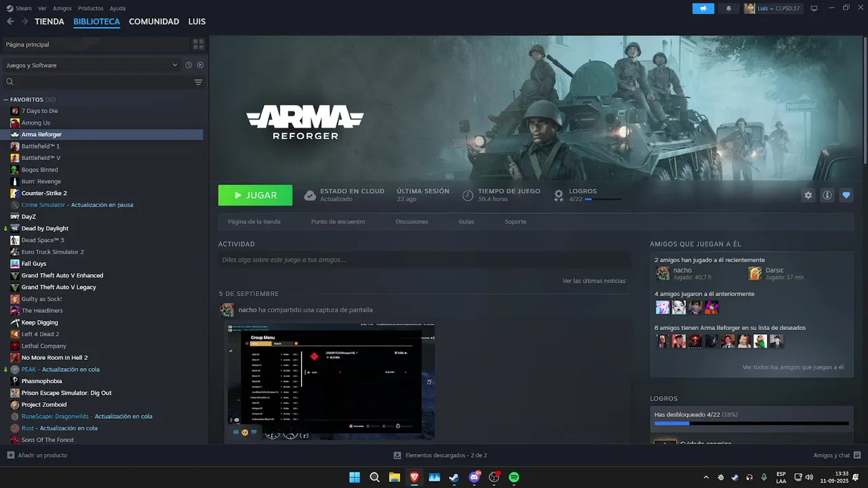Image resolution: width=868 pixels, height=488 pixels.
Task: Click the library search magnifier icon
Action: pos(10,82)
